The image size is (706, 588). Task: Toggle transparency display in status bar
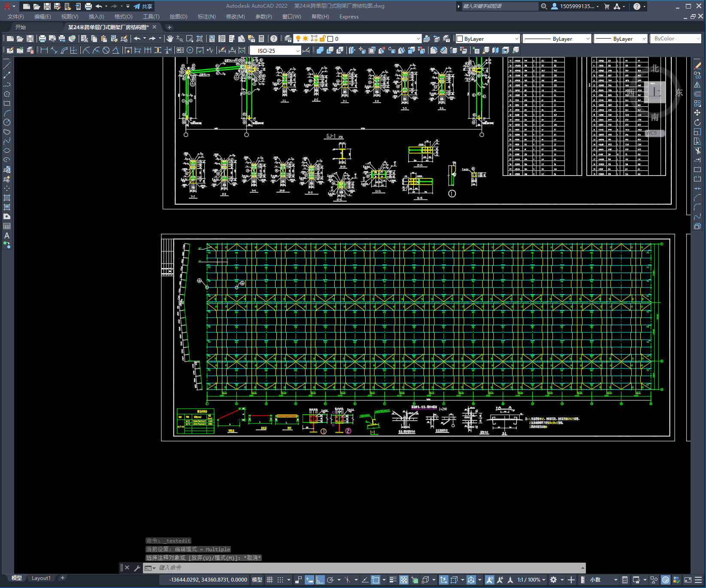404,580
